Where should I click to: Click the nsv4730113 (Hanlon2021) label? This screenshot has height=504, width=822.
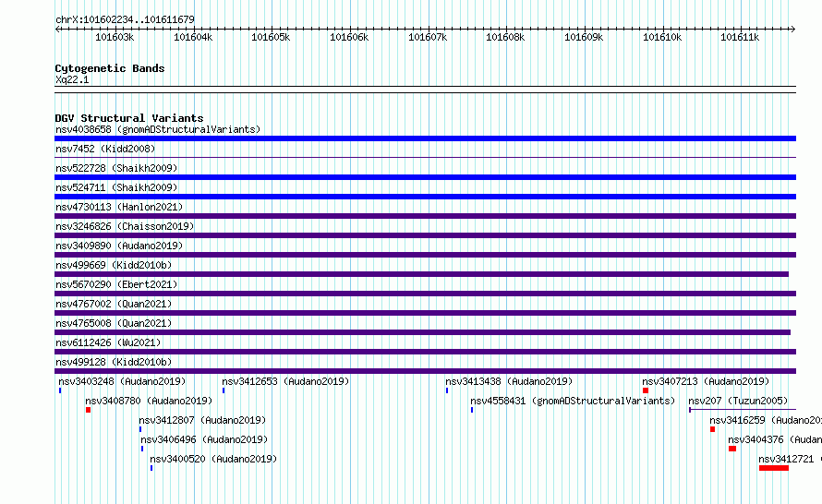[x=119, y=207]
